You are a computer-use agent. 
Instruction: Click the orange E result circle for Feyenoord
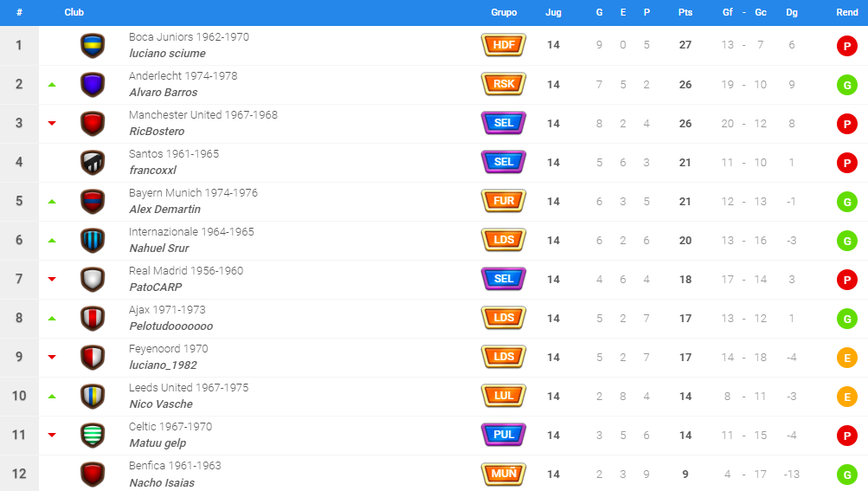pos(847,358)
